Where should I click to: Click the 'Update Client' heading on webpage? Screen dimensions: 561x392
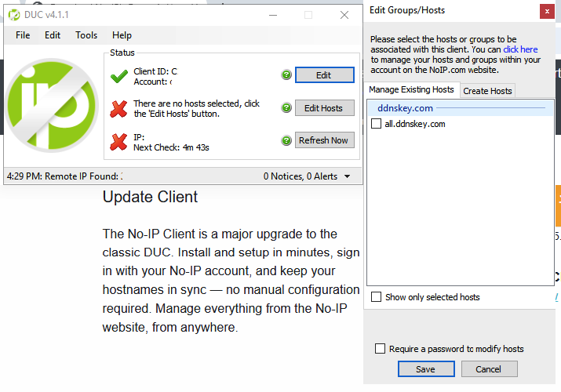coord(150,197)
